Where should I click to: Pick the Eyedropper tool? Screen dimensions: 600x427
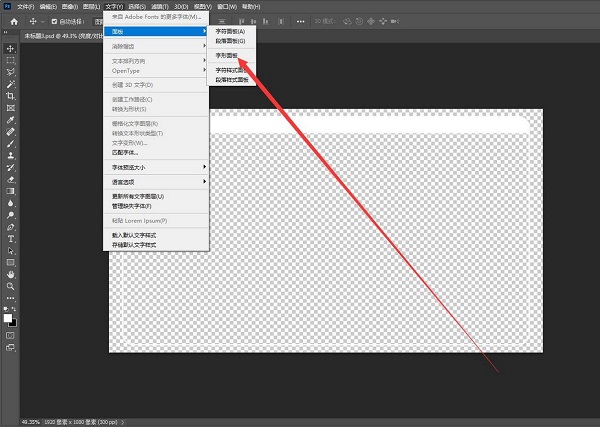(x=10, y=120)
